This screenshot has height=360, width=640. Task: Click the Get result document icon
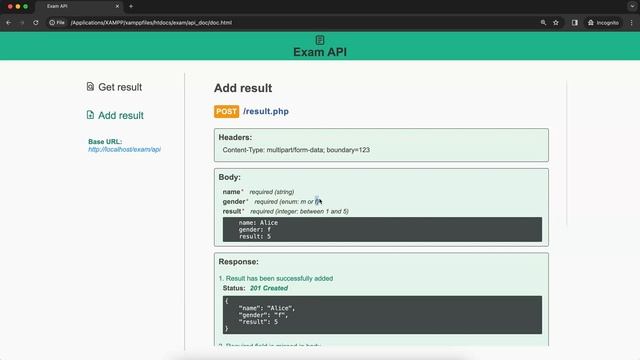[x=90, y=87]
